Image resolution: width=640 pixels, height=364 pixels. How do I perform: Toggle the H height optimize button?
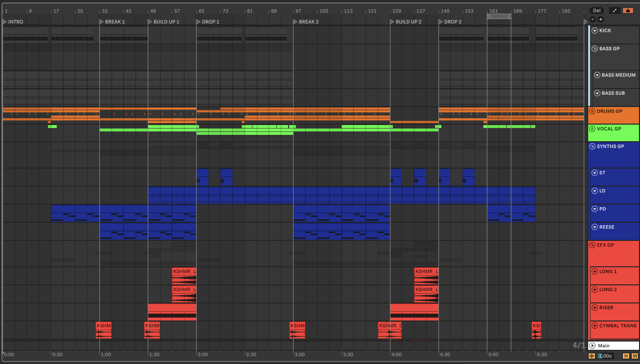tap(626, 356)
